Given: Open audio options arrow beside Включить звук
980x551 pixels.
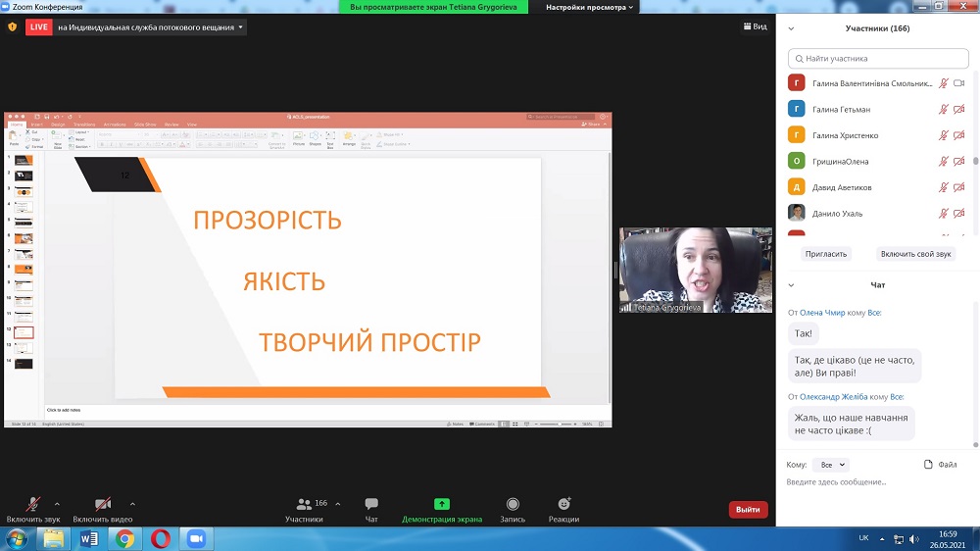Looking at the screenshot, I should [x=57, y=504].
